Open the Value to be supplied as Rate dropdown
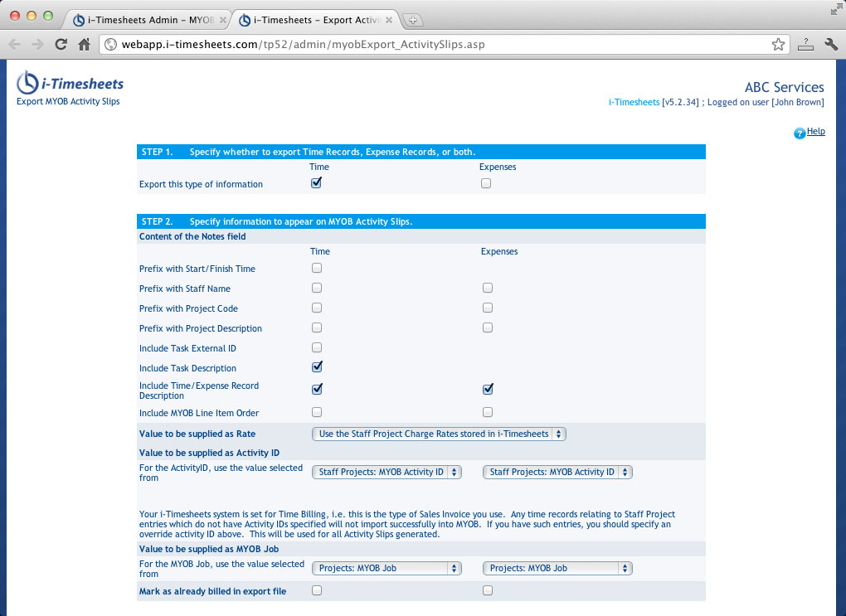Viewport: 846px width, 616px height. 440,434
